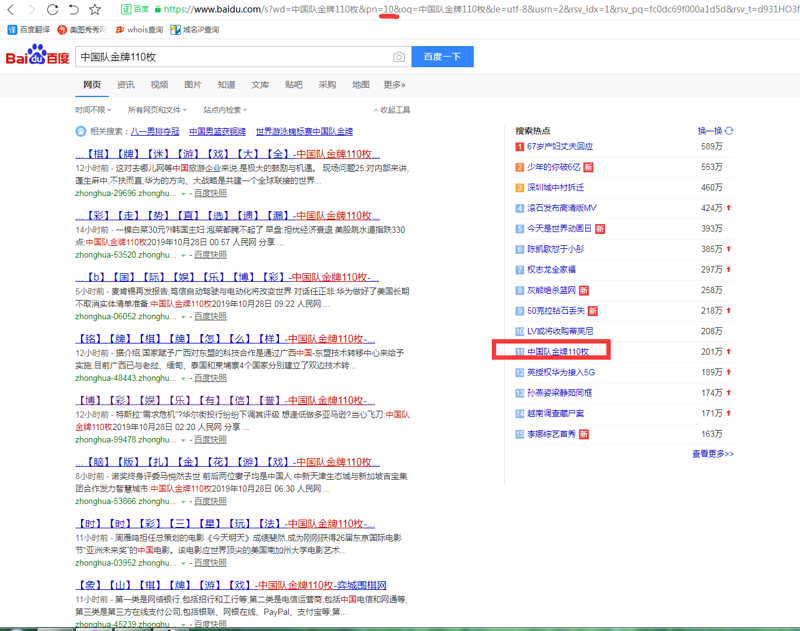Switch to the 视频 tab
The height and width of the screenshot is (631, 800).
click(159, 85)
